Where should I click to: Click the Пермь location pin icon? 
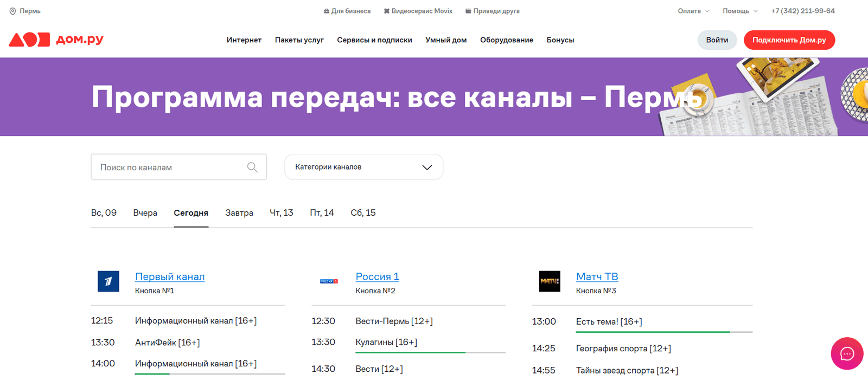[x=12, y=11]
